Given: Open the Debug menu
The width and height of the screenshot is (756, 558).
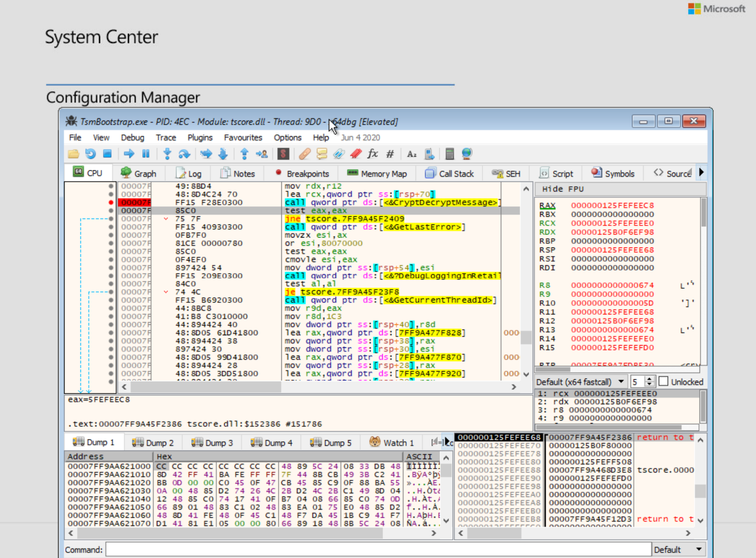Looking at the screenshot, I should click(133, 138).
